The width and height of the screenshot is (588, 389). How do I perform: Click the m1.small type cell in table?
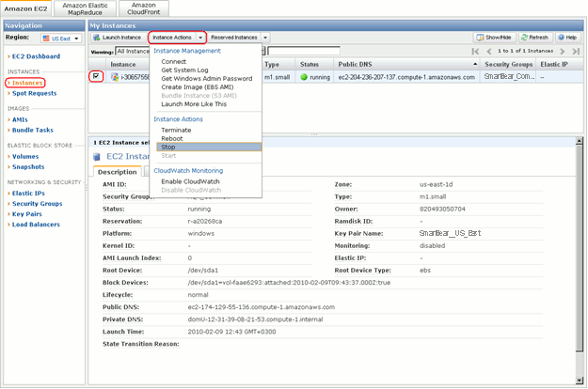pyautogui.click(x=278, y=77)
